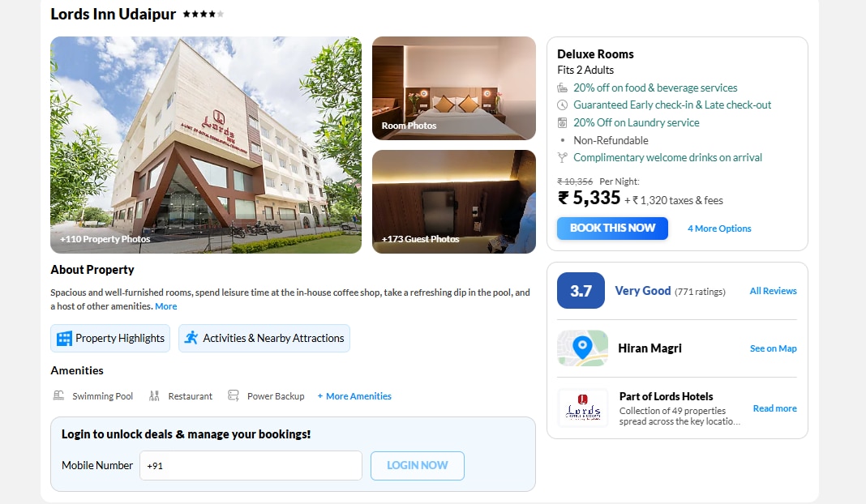Image resolution: width=866 pixels, height=504 pixels.
Task: Click the Lords Hotels logo
Action: 583,408
